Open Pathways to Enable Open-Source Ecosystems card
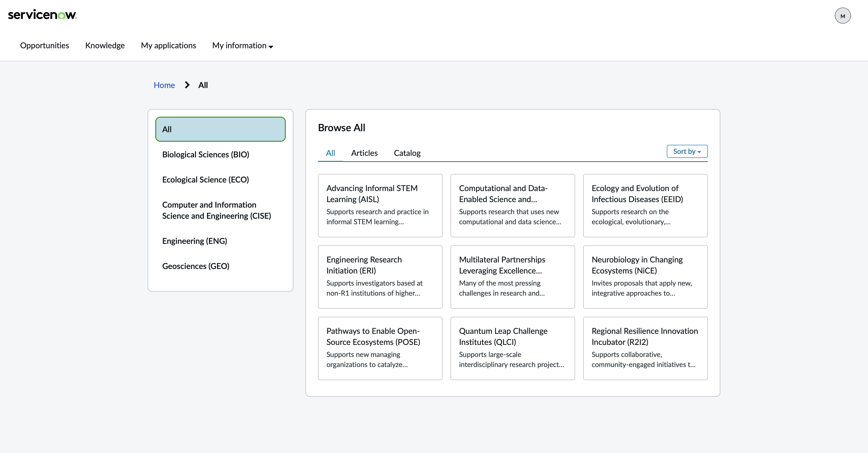Image resolution: width=868 pixels, height=453 pixels. click(x=380, y=348)
